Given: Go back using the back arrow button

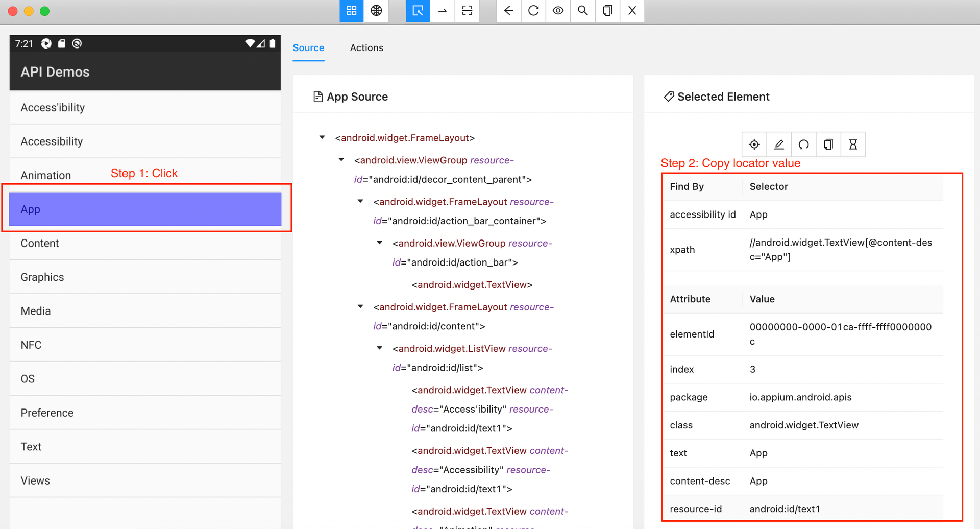Looking at the screenshot, I should click(x=508, y=11).
